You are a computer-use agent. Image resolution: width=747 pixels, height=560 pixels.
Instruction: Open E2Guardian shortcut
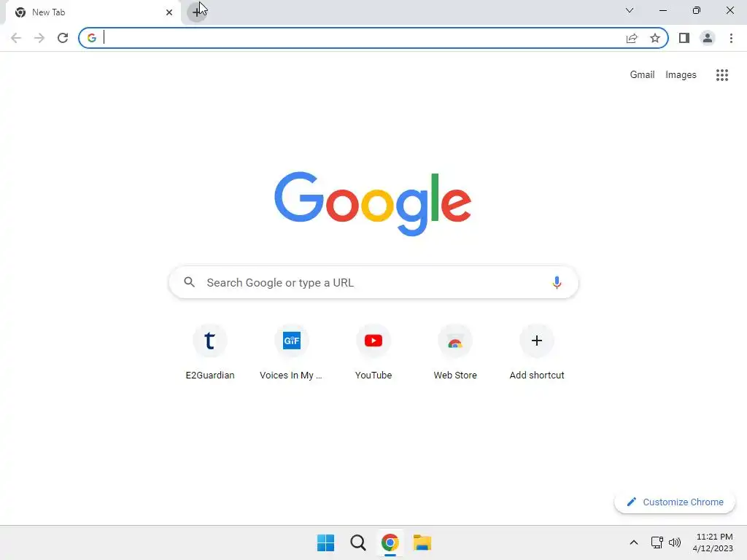[x=210, y=352]
